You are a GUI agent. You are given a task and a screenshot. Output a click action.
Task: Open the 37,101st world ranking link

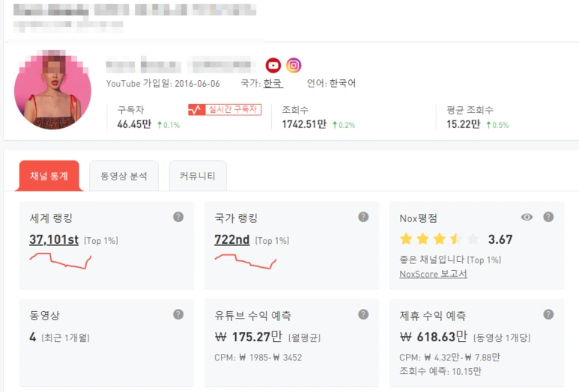(x=54, y=239)
